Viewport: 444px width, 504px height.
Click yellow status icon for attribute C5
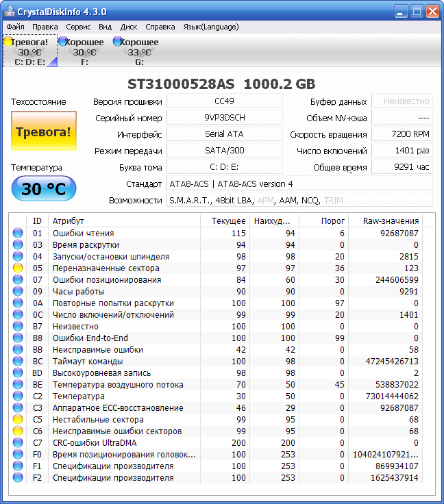(x=18, y=420)
